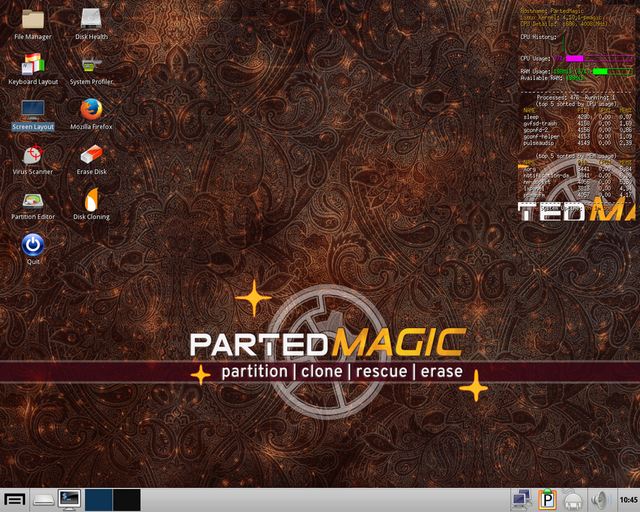Click the Disk Cloning label text

coord(91,217)
